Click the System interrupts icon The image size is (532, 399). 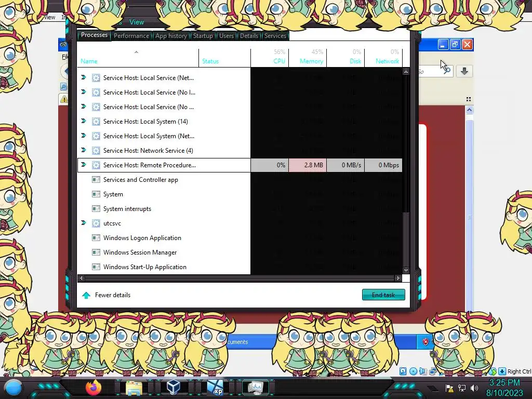click(x=96, y=209)
